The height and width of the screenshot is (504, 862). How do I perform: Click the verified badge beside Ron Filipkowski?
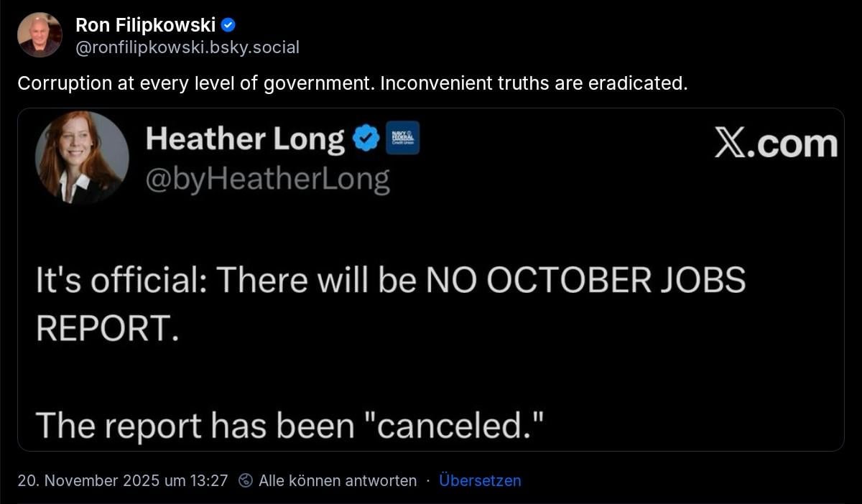(x=228, y=25)
